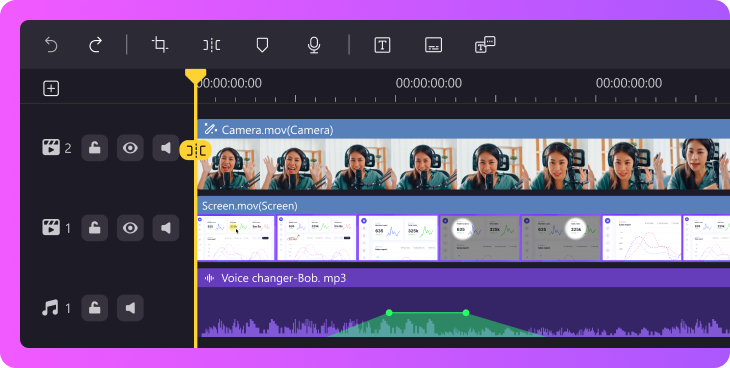Click the yellow split button on playhead
Image resolution: width=730 pixels, height=368 pixels.
(x=196, y=150)
